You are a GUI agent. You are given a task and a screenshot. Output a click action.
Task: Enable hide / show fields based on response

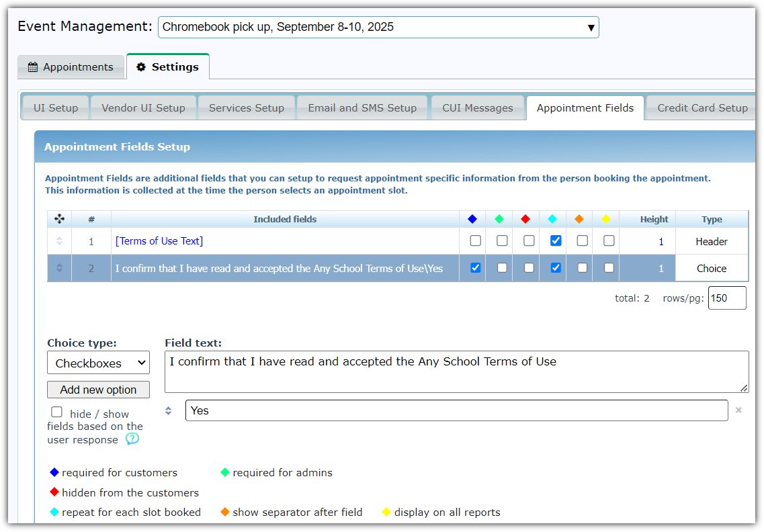pos(57,412)
